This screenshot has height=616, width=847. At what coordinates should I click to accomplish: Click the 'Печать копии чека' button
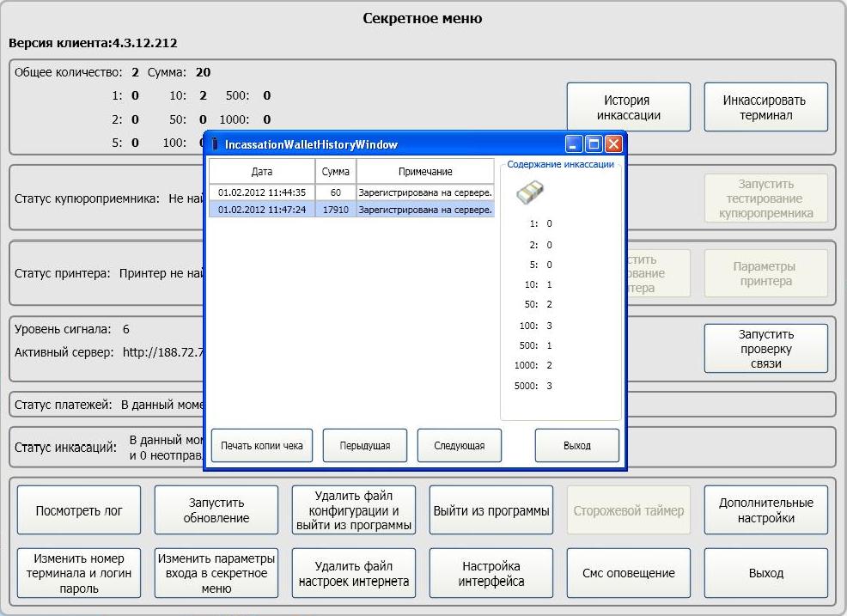point(262,446)
